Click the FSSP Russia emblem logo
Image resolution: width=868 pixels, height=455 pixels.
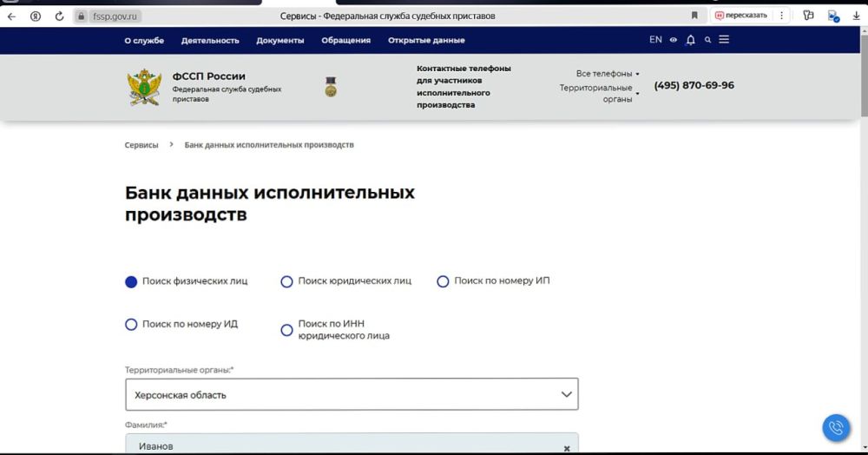[144, 87]
